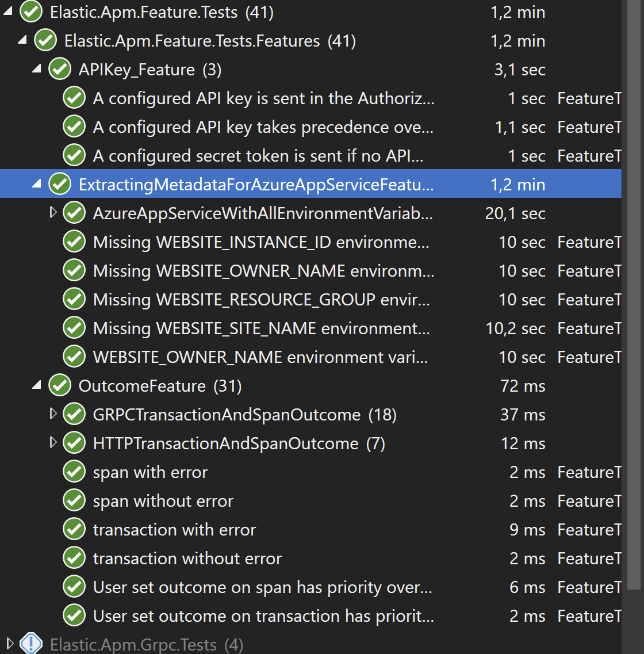Select the 'span with error' test
This screenshot has height=654, width=644.
pos(150,473)
